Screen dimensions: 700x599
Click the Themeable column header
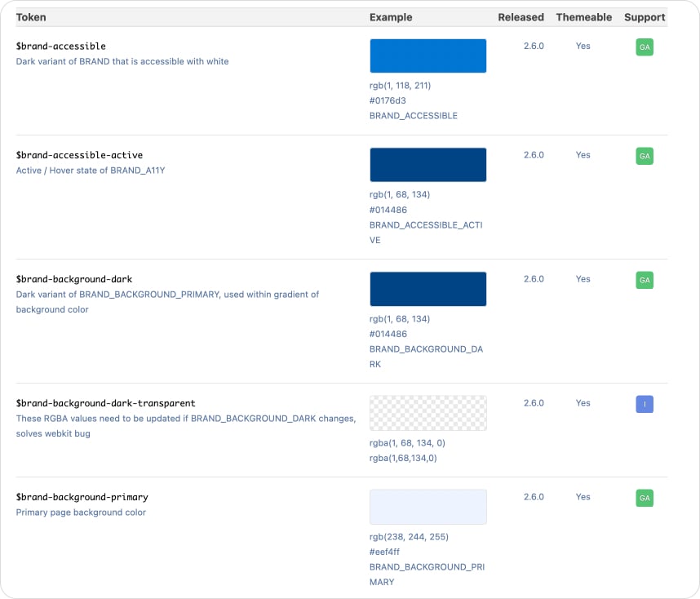[x=583, y=17]
